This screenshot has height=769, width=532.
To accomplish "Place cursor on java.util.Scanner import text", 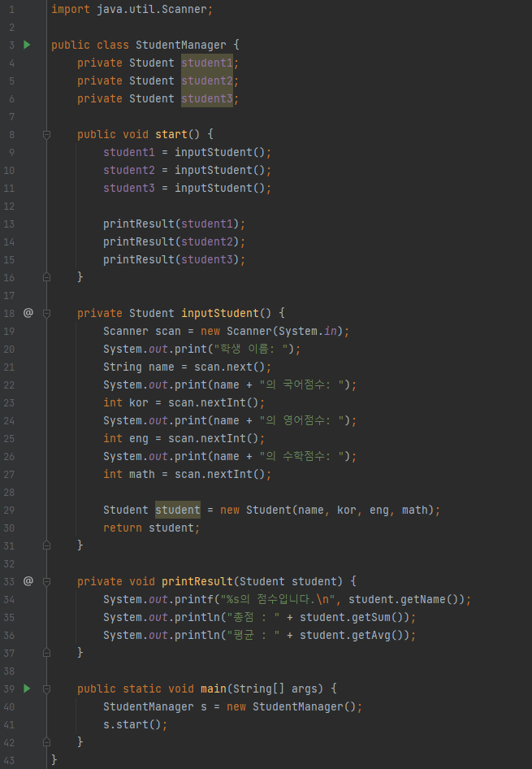I will 152,9.
